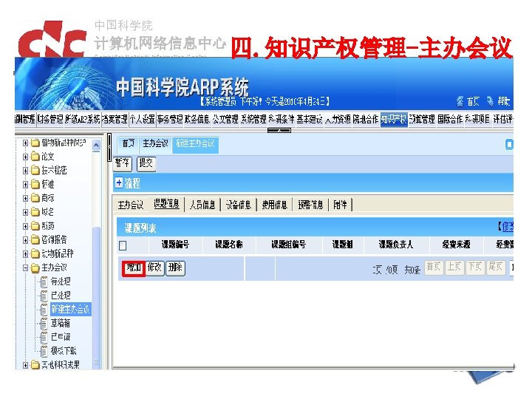Click the document icon beside 模板下载
Viewport: 532px width, 399px height.
click(x=44, y=351)
